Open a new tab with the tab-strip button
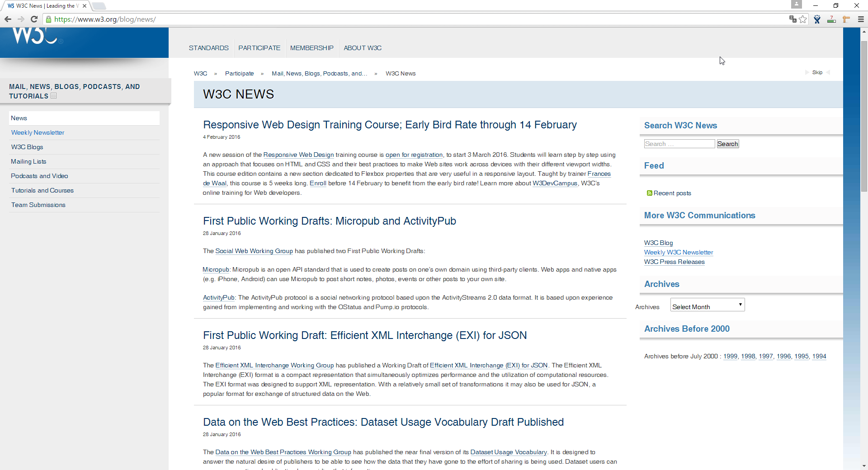Image resolution: width=868 pixels, height=470 pixels. (99, 6)
